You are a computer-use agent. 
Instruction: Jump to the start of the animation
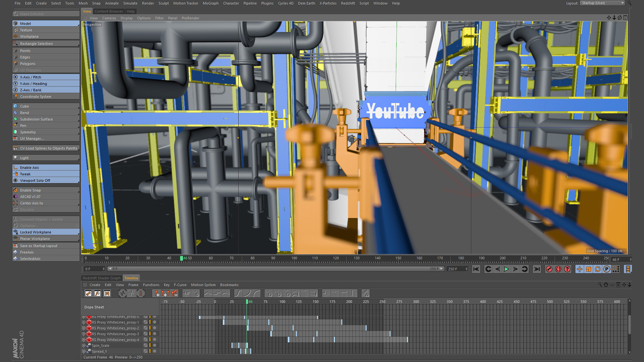click(476, 269)
